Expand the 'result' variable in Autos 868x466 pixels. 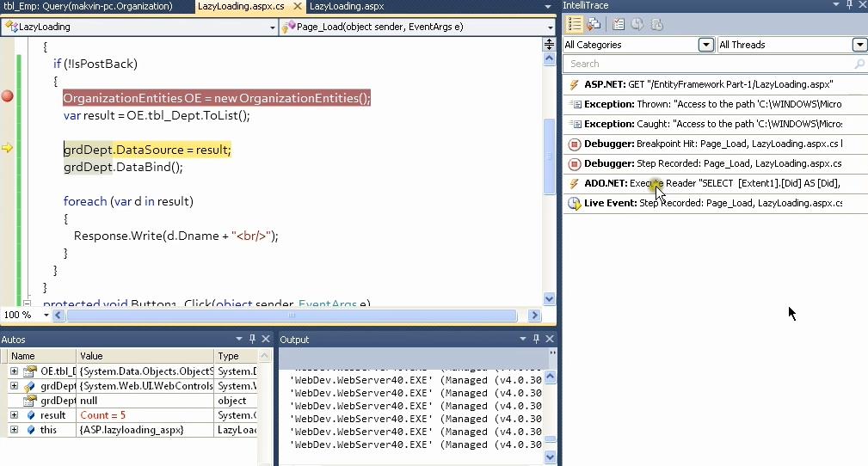(14, 415)
